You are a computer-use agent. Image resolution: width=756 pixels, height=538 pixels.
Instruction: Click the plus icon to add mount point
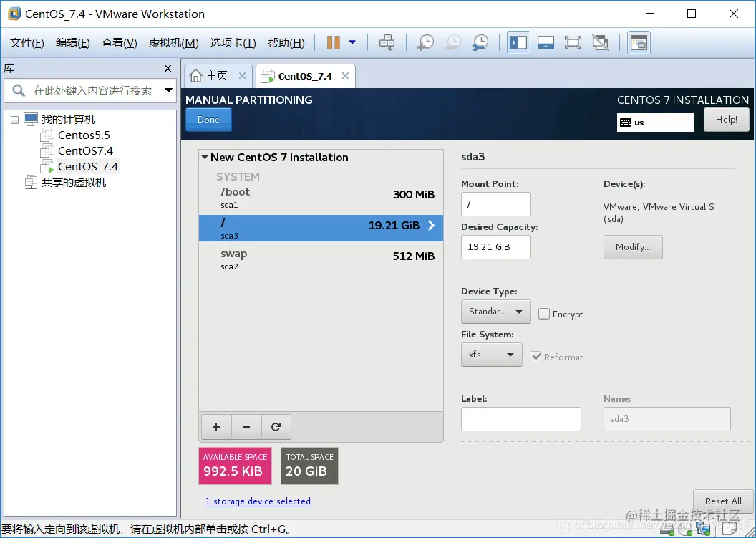[x=216, y=426]
